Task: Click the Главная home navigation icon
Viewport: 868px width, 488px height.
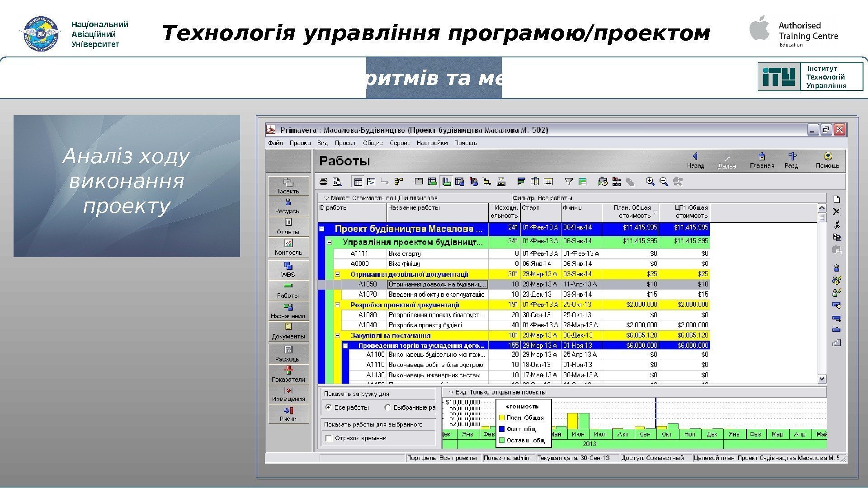Action: point(762,160)
